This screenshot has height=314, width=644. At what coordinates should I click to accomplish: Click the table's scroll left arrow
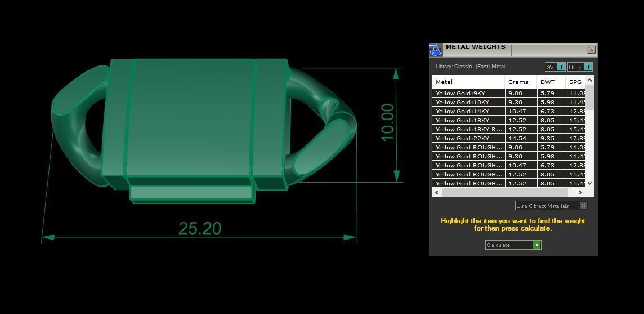point(437,192)
